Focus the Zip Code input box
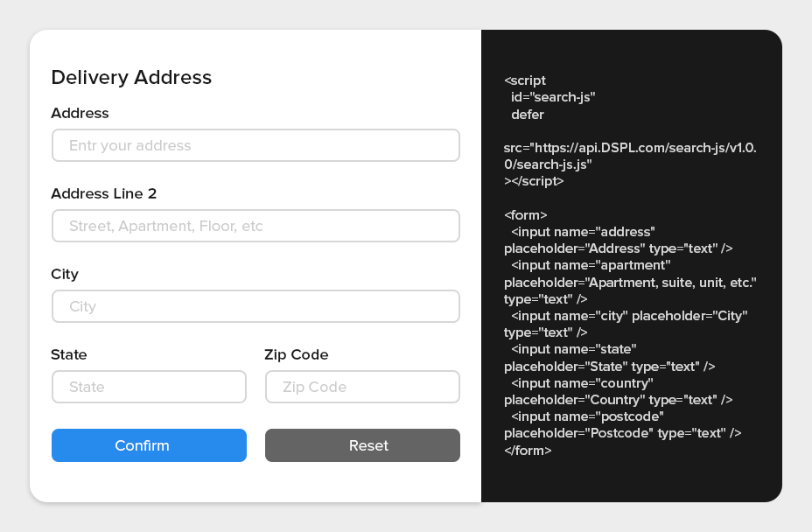Image resolution: width=812 pixels, height=532 pixels. pos(362,387)
